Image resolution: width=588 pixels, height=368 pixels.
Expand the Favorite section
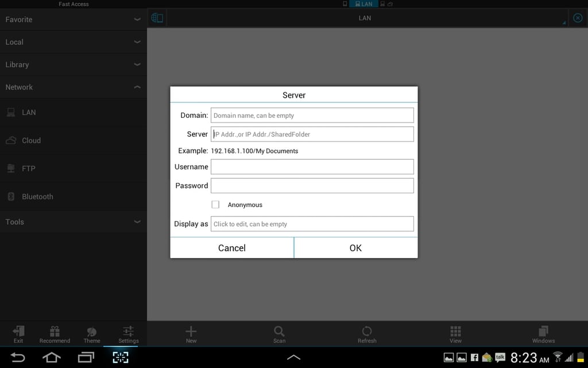tap(73, 20)
